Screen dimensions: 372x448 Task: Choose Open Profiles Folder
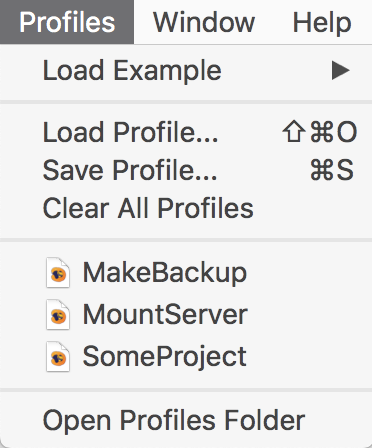(x=174, y=421)
